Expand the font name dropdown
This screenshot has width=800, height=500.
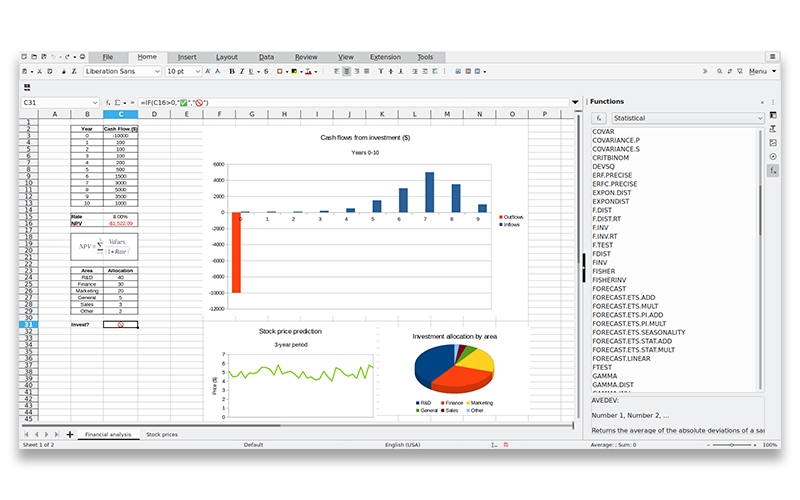coord(157,72)
